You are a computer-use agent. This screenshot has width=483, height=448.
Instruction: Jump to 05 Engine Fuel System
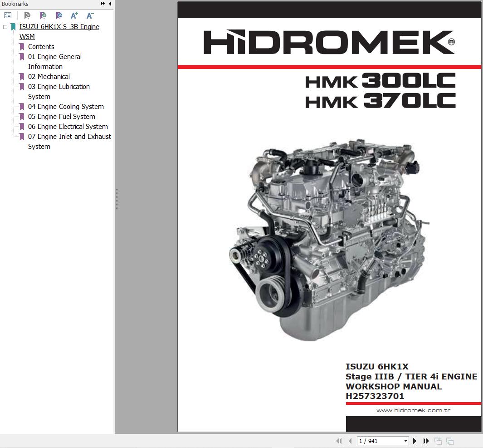61,117
